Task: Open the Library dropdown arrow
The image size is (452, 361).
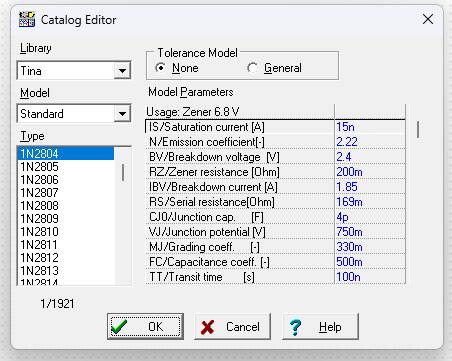Action: pos(122,70)
